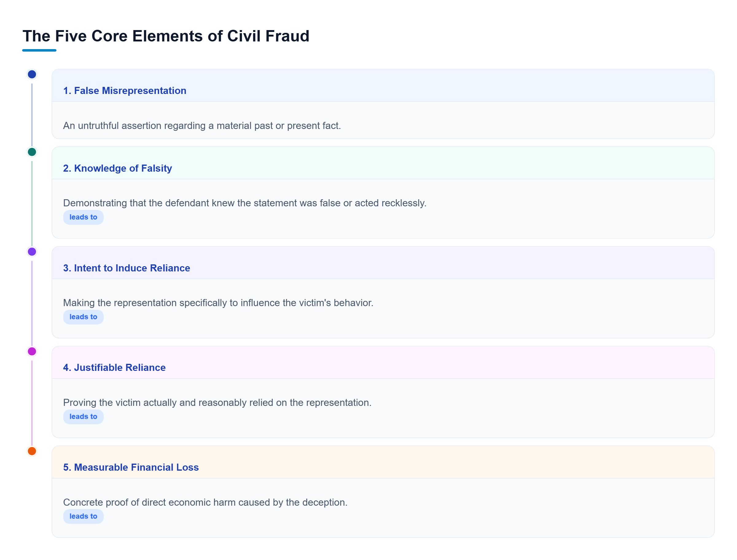Click the purple timeline dot for step 3
The width and height of the screenshot is (737, 560).
32,252
